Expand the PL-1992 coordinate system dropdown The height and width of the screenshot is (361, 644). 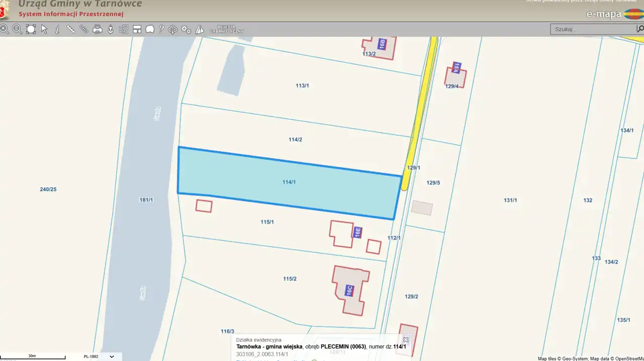pos(112,356)
